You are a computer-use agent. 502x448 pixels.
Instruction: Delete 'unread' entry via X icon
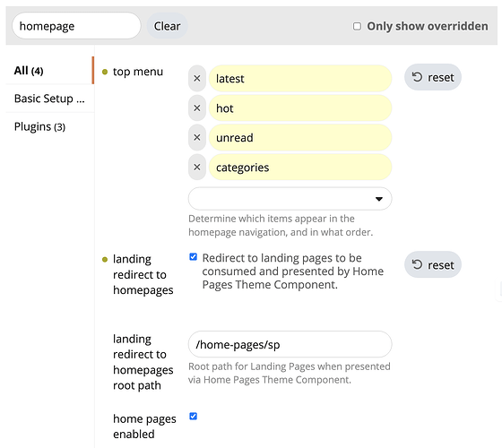coord(197,138)
